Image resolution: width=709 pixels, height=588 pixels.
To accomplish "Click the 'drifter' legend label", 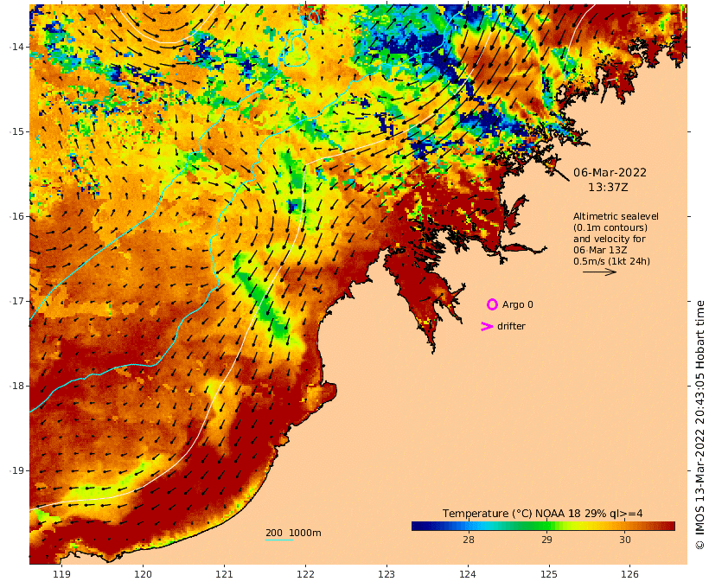I will click(x=511, y=326).
